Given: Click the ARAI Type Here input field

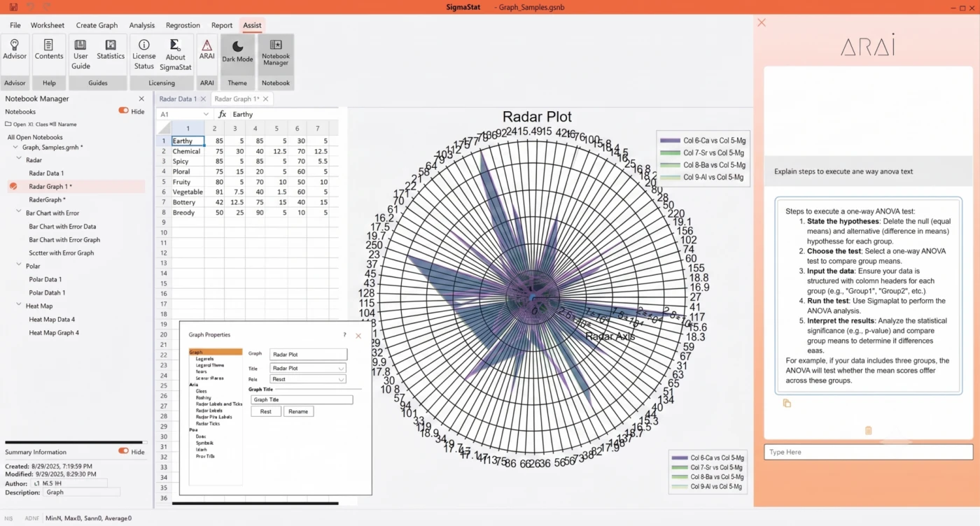Looking at the screenshot, I should pyautogui.click(x=868, y=452).
